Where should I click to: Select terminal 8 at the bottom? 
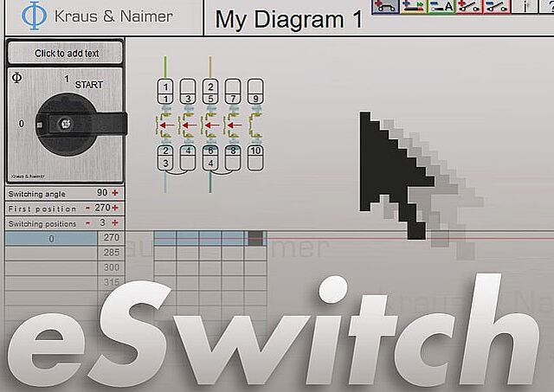(233, 151)
